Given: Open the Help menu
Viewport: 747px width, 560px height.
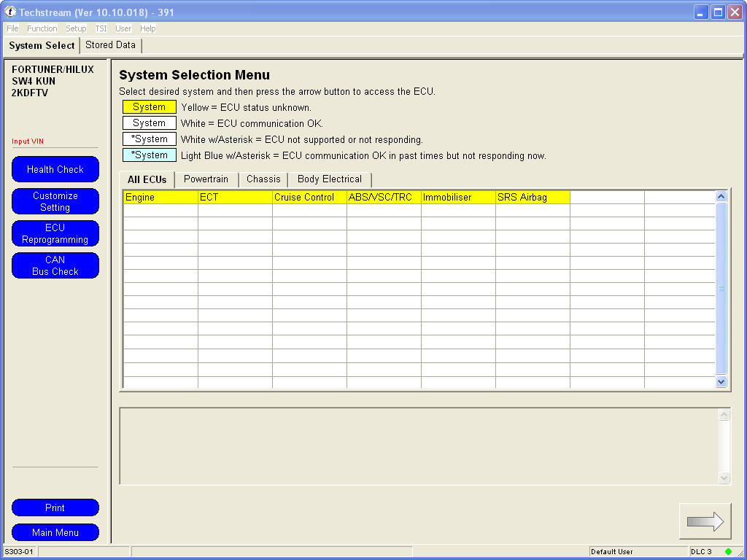Looking at the screenshot, I should coord(147,28).
